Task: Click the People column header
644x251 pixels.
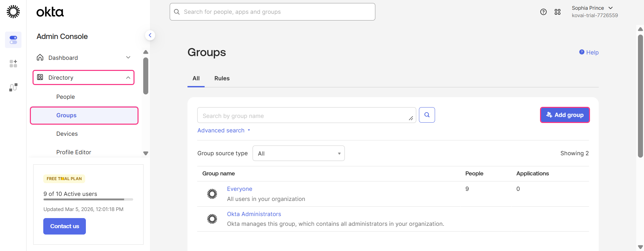Action: tap(474, 173)
